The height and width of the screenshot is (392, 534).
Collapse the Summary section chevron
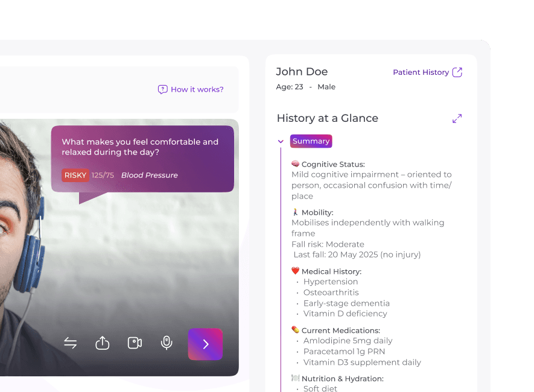click(281, 141)
